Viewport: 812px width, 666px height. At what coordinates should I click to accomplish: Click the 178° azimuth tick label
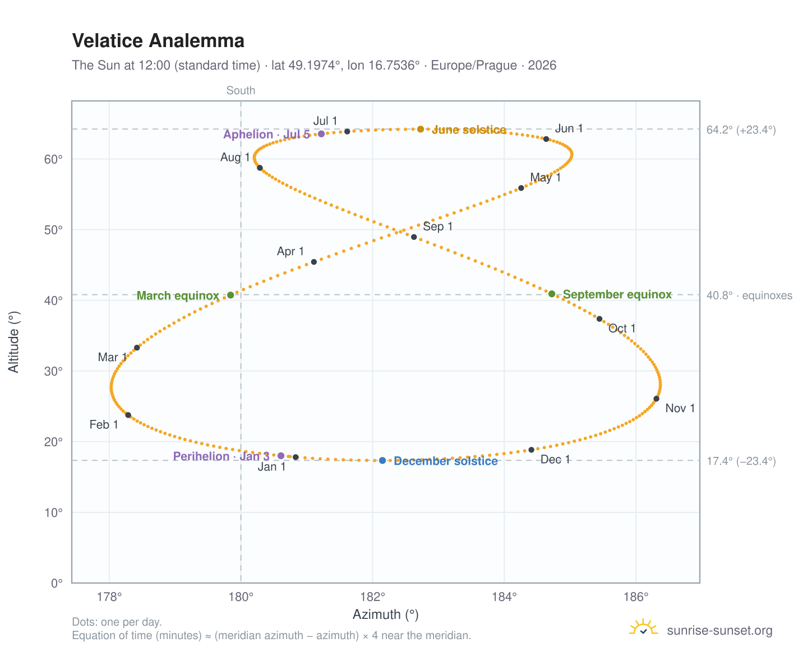[109, 596]
